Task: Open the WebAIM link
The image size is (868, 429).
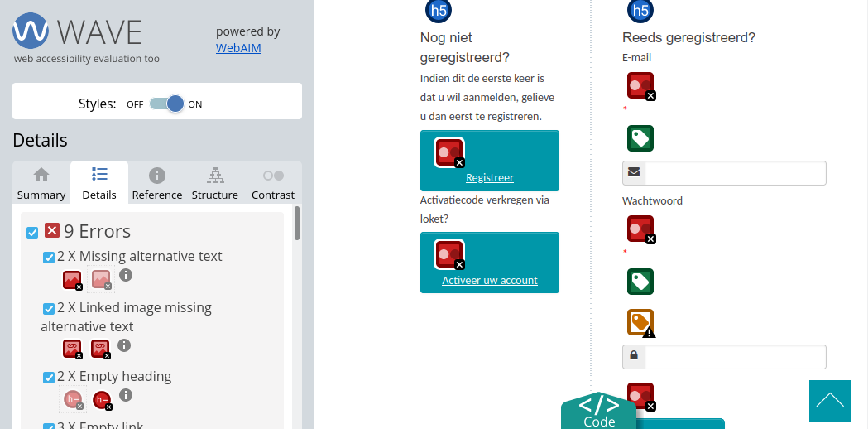Action: [238, 48]
